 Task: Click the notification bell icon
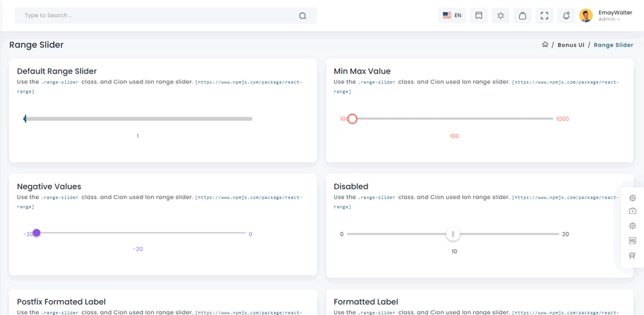click(566, 16)
